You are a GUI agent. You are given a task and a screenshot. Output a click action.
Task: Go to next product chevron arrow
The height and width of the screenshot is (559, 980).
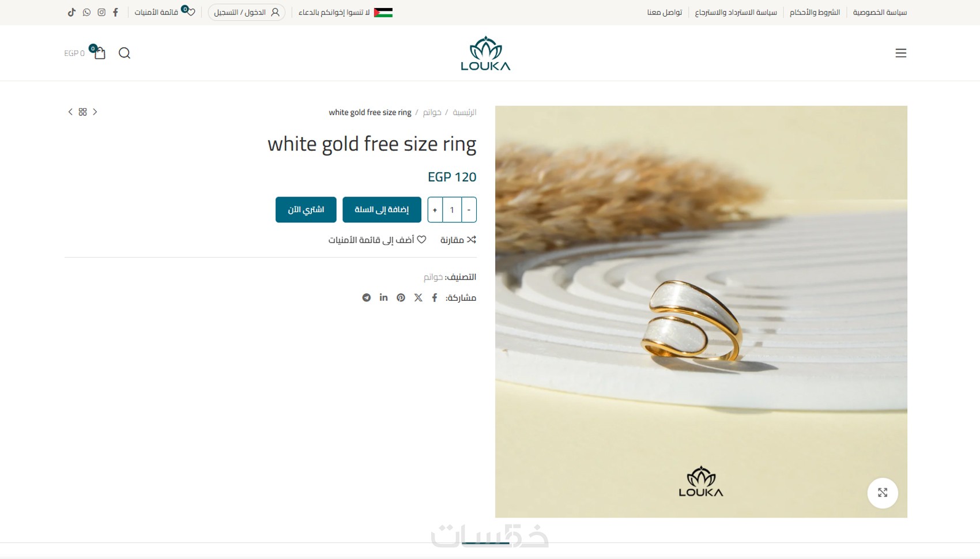coord(70,112)
